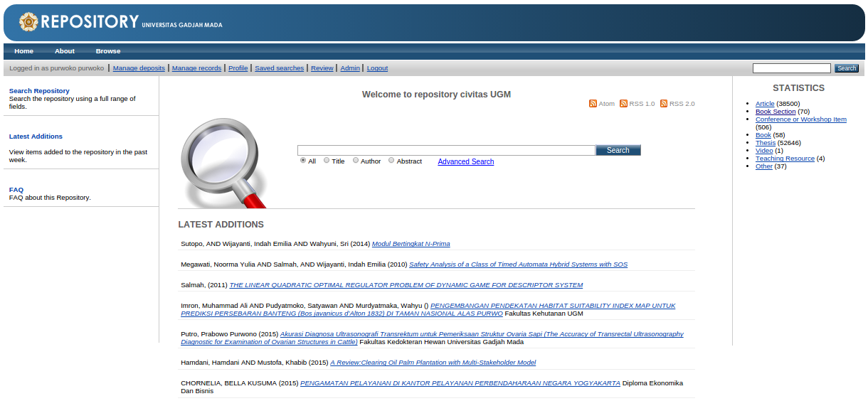Screen dimensions: 868x401
Task: Open the Profile link
Action: click(x=238, y=68)
